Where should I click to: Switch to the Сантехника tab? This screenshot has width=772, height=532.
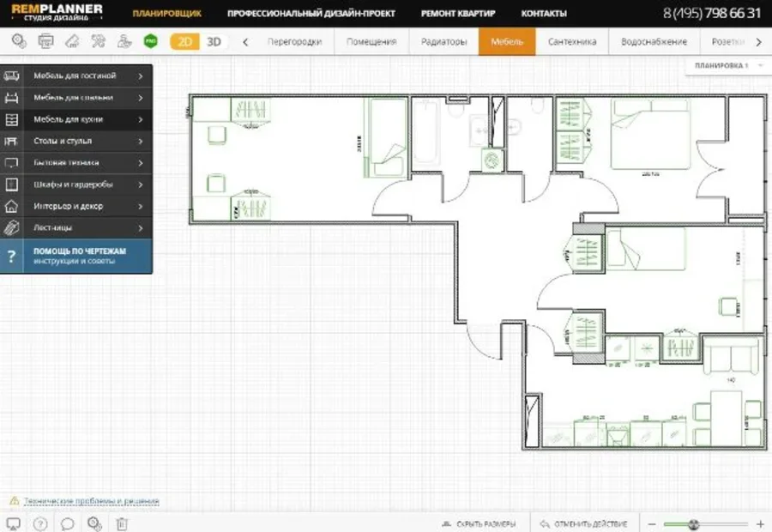pos(572,41)
